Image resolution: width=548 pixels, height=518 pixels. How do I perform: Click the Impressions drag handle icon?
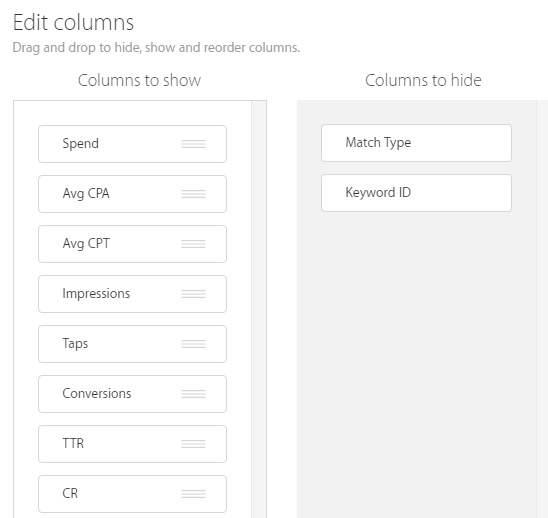(193, 294)
